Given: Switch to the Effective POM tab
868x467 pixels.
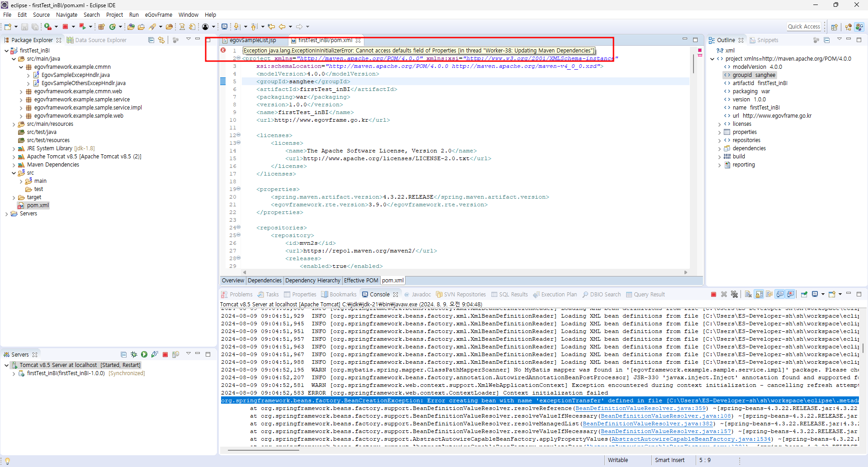Looking at the screenshot, I should pos(361,281).
